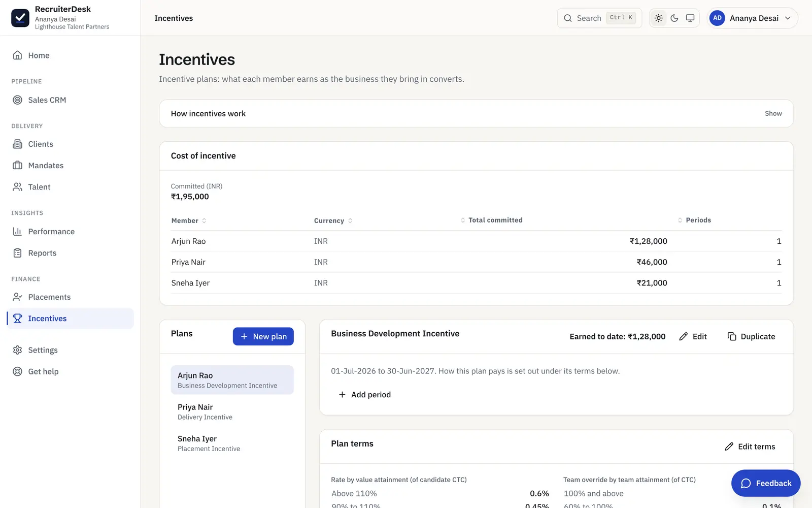Duplicate the Business Development Incentive plan
This screenshot has width=812, height=508.
752,336
